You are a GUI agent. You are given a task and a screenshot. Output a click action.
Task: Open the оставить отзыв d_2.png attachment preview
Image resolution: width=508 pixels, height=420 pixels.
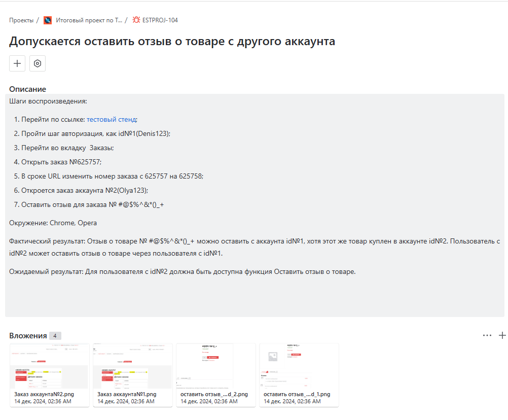tap(216, 366)
